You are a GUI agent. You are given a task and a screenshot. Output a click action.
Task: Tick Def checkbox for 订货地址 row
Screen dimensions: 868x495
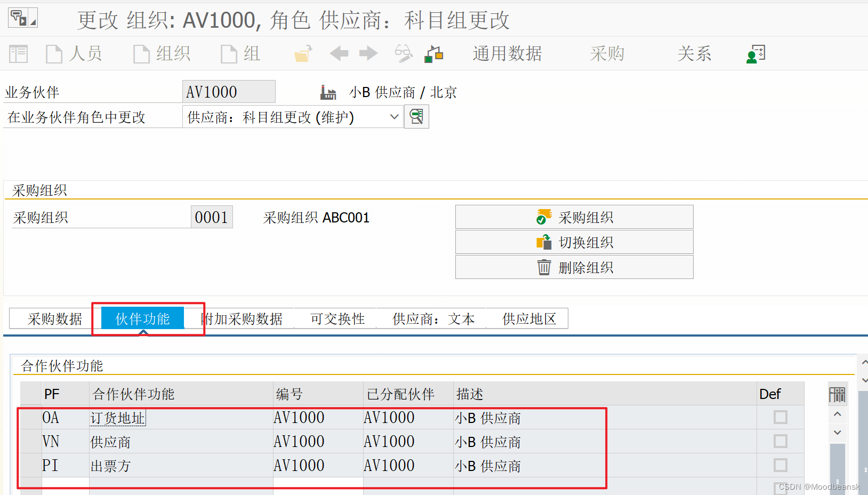pyautogui.click(x=781, y=417)
